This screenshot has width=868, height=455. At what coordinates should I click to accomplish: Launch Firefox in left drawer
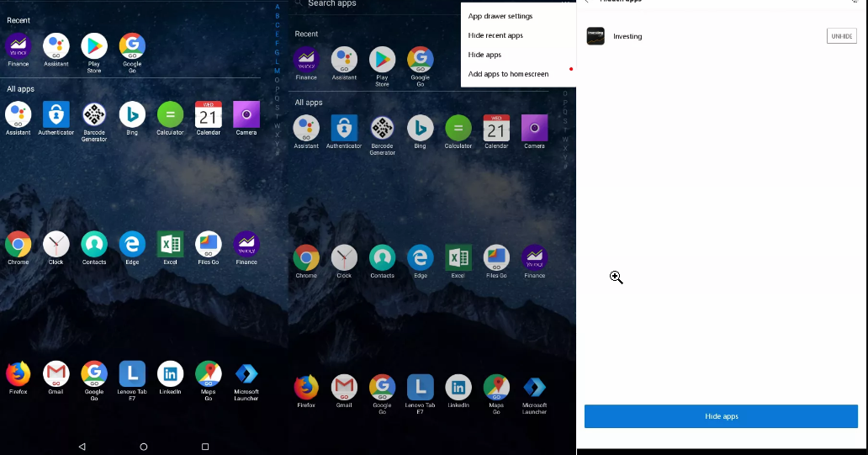19,373
